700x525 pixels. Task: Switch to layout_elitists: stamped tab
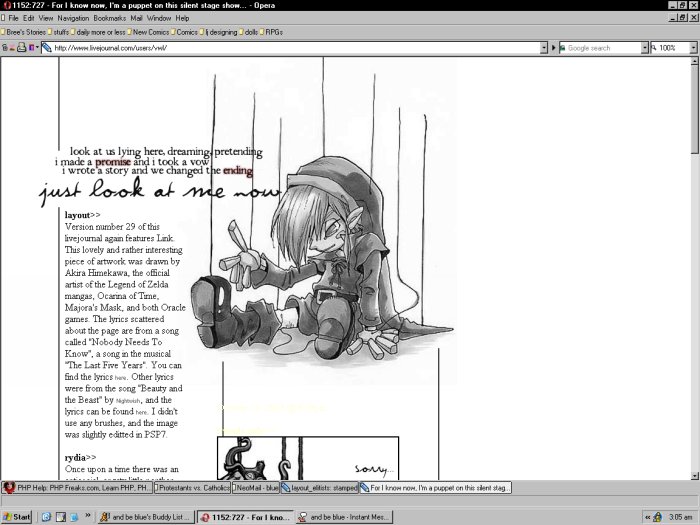click(319, 488)
